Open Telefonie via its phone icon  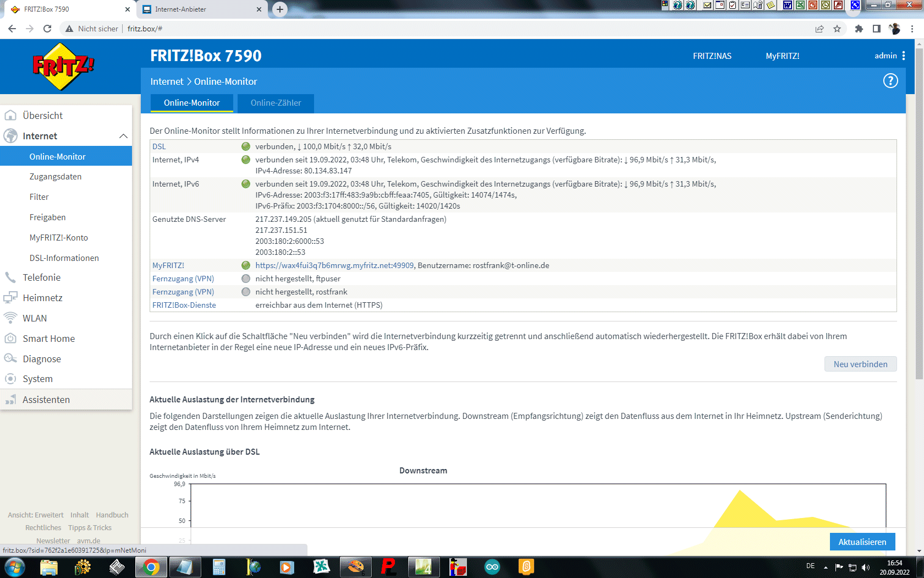click(10, 277)
